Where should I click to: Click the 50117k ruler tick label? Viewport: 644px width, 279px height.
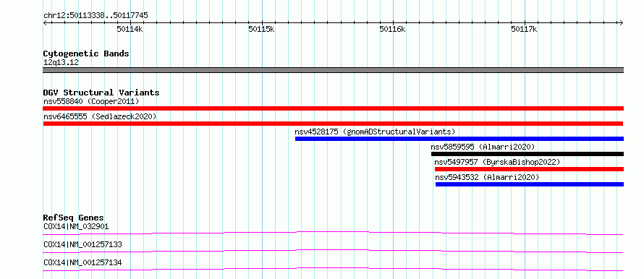525,30
